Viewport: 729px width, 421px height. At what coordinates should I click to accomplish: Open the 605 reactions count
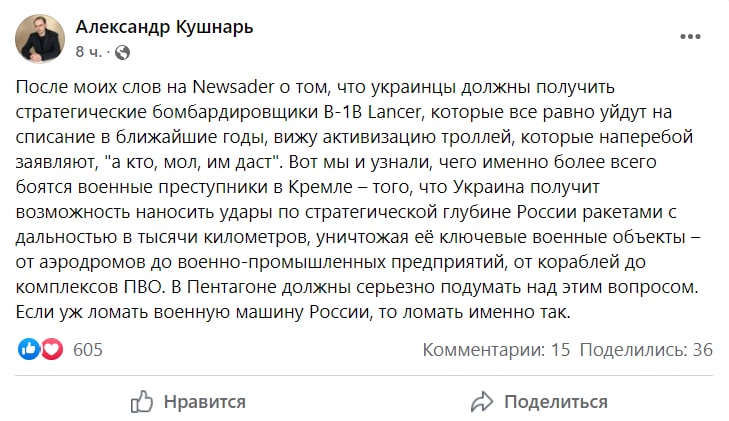click(88, 349)
